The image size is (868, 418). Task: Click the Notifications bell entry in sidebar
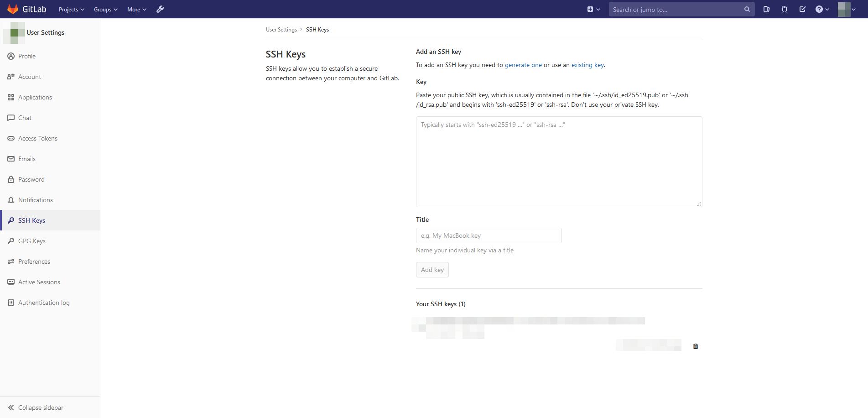(x=35, y=200)
